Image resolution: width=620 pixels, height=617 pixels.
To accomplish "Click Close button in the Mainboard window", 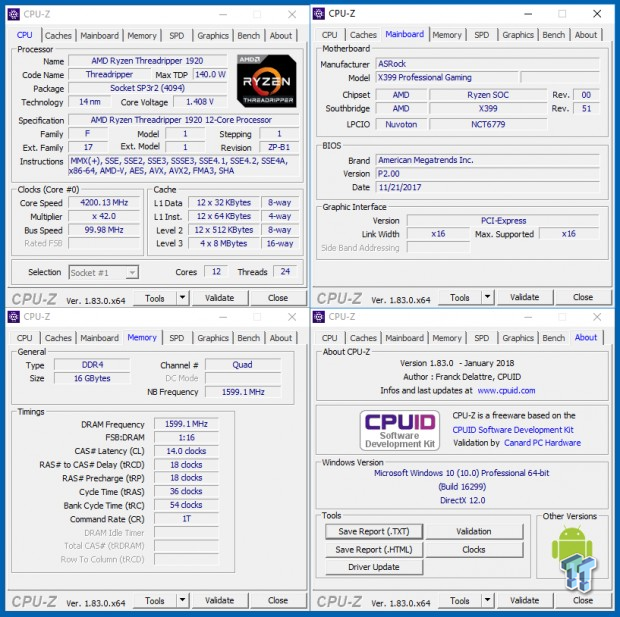I will click(x=583, y=297).
